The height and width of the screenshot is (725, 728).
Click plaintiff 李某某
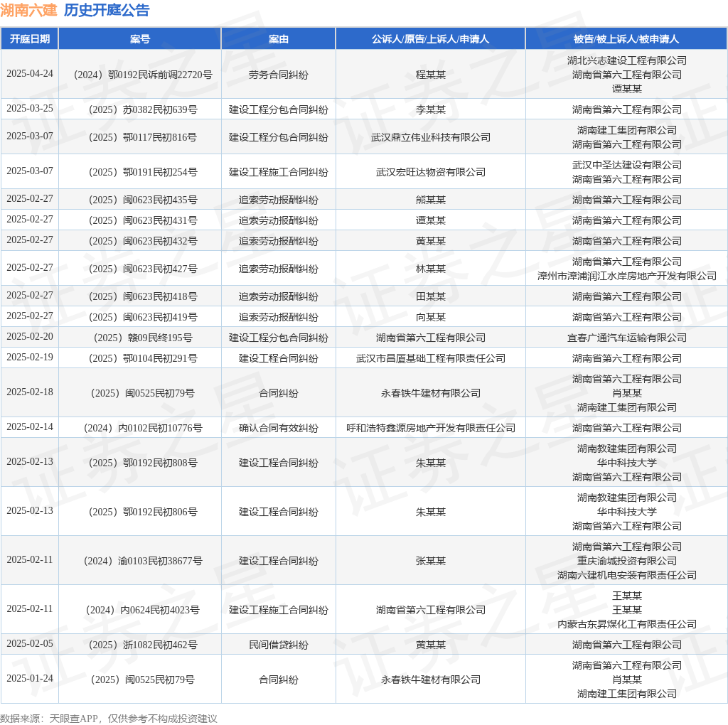[x=430, y=109]
